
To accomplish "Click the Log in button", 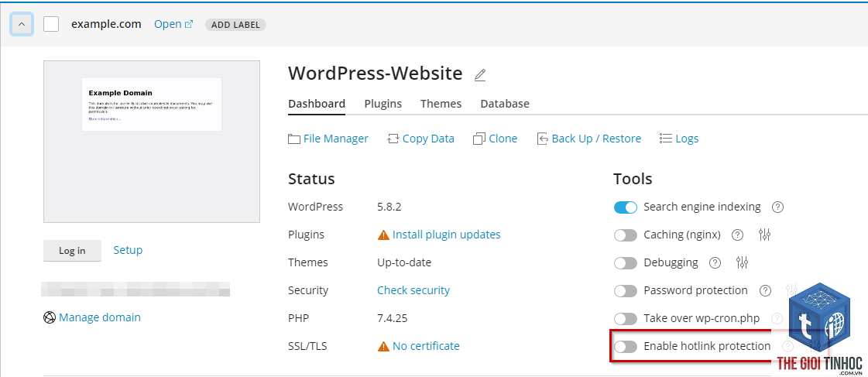I will pos(73,251).
